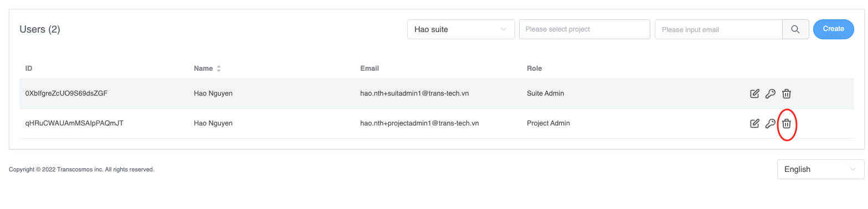Open key icon for Suite Admin user

770,93
